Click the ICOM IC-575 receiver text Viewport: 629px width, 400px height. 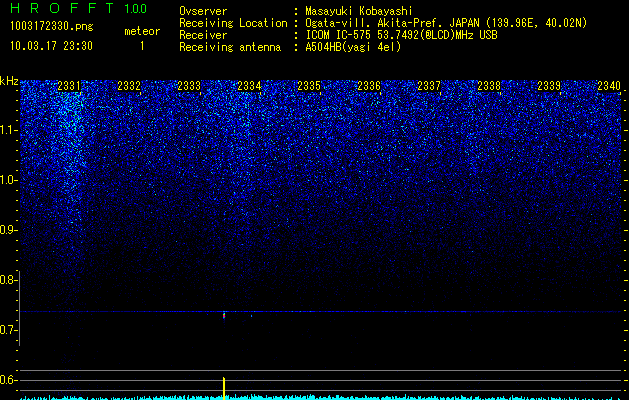click(401, 35)
